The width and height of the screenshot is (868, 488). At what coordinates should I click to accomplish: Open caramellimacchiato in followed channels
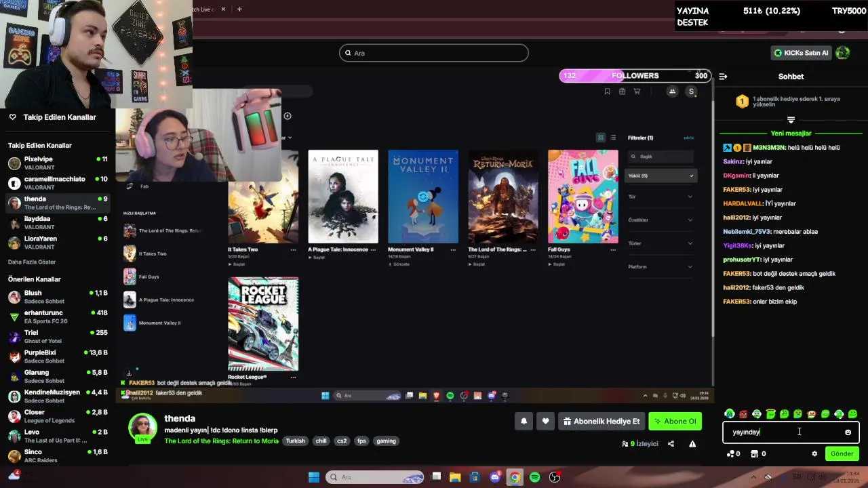pyautogui.click(x=58, y=183)
